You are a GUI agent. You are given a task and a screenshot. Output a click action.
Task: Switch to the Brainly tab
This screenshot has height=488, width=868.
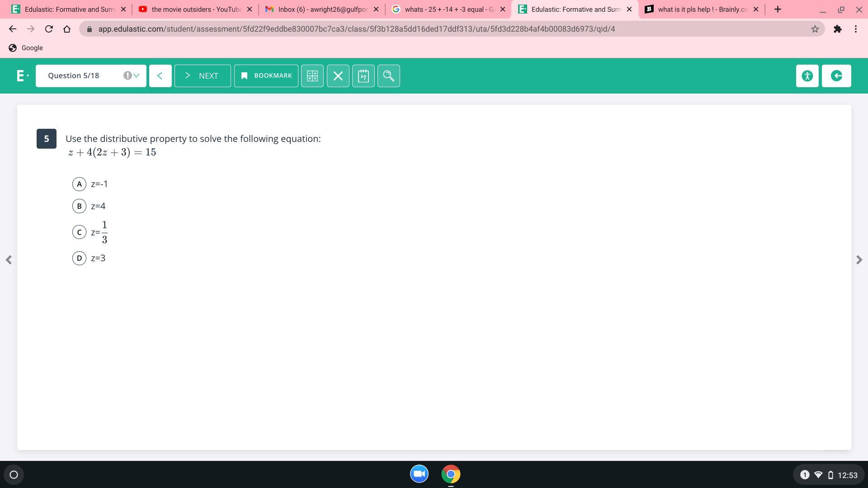coord(702,9)
